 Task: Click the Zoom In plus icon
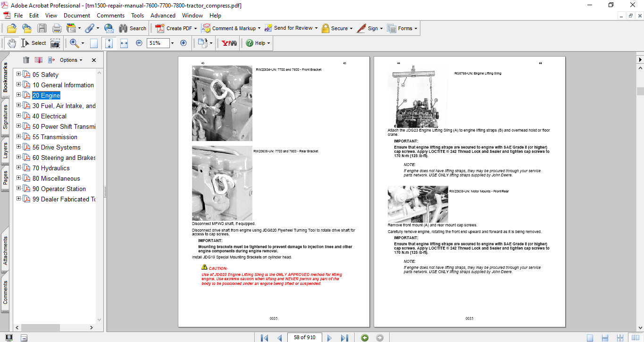(x=183, y=43)
